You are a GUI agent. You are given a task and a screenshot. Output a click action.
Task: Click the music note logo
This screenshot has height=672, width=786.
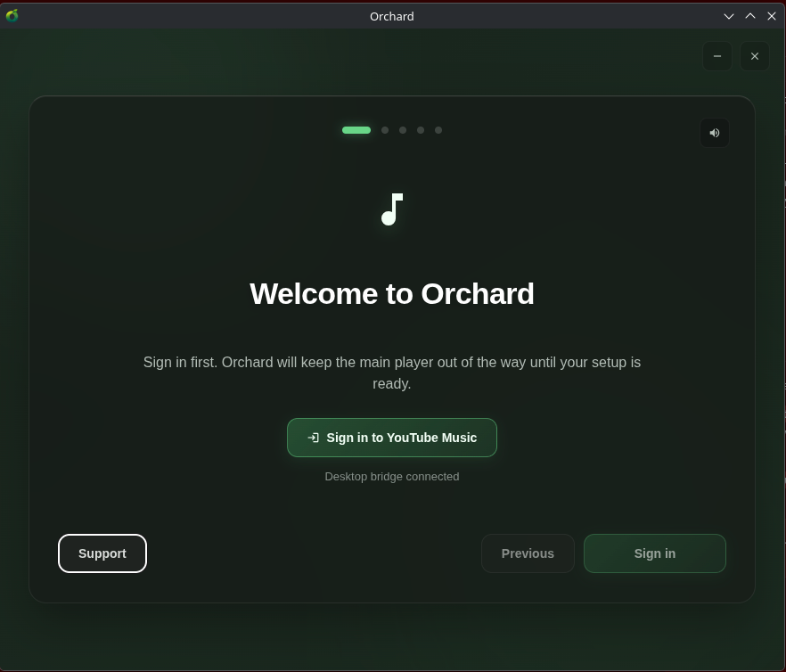pyautogui.click(x=392, y=209)
